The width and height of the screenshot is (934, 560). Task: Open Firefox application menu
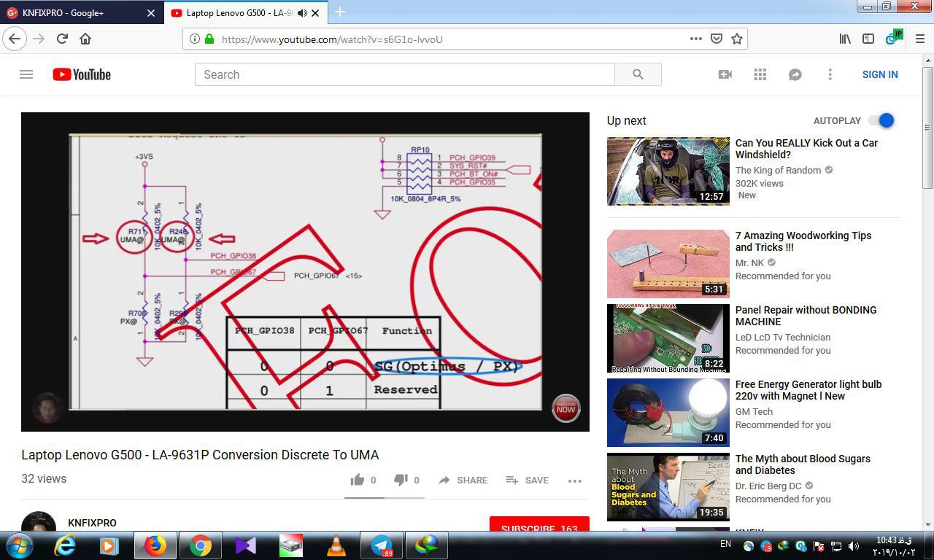[919, 39]
